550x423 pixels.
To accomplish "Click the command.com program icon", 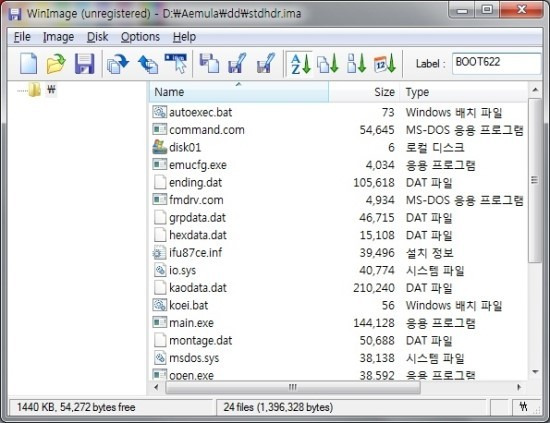I will [x=160, y=129].
